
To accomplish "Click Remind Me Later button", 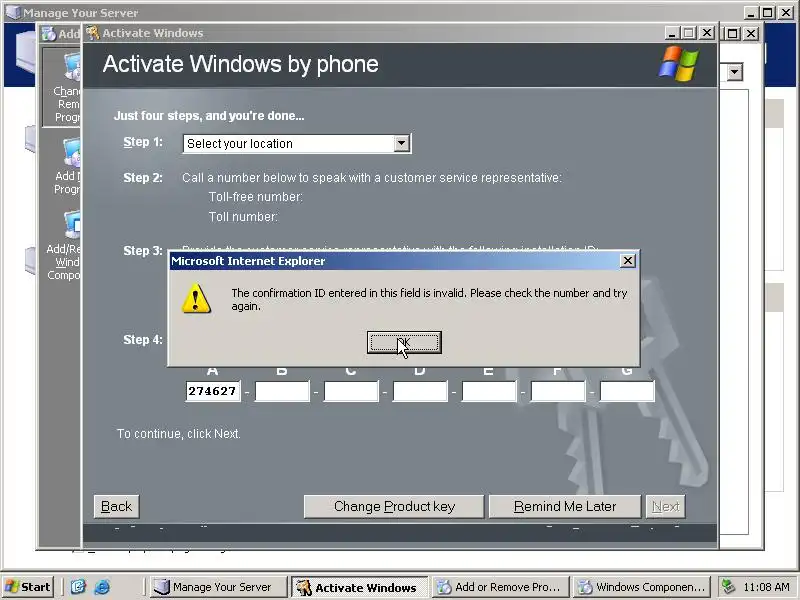I will 565,506.
